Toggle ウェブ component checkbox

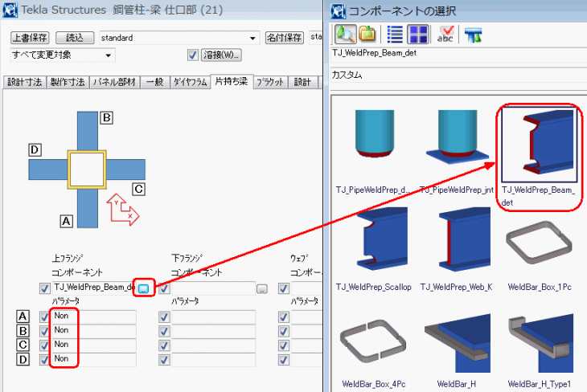pyautogui.click(x=284, y=288)
